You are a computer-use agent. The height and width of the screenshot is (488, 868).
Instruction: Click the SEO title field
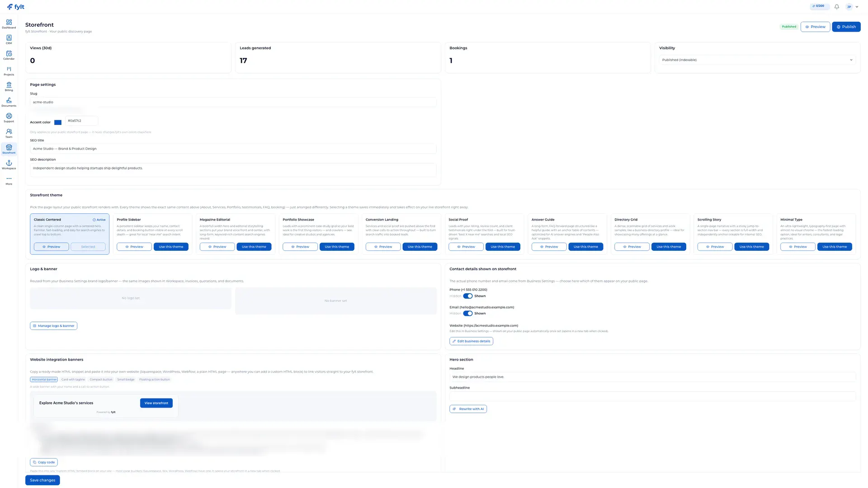click(233, 149)
